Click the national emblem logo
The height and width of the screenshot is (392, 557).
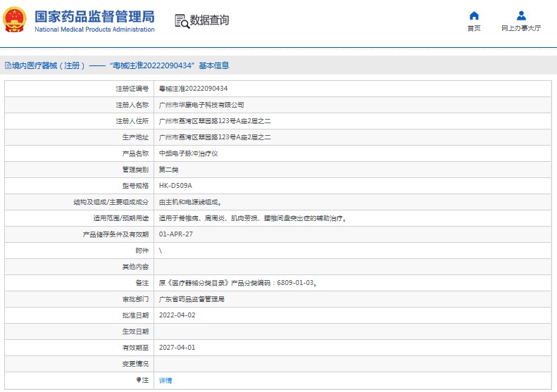15,20
